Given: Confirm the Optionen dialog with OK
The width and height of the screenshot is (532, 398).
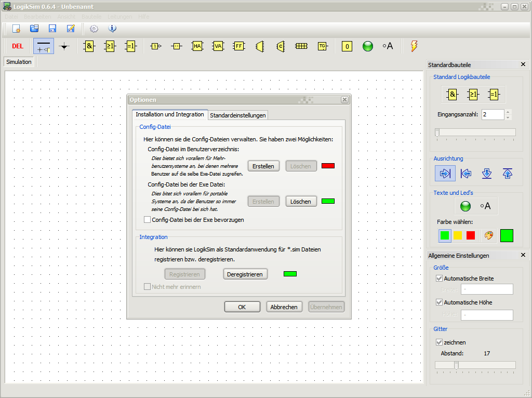Looking at the screenshot, I should (x=242, y=307).
